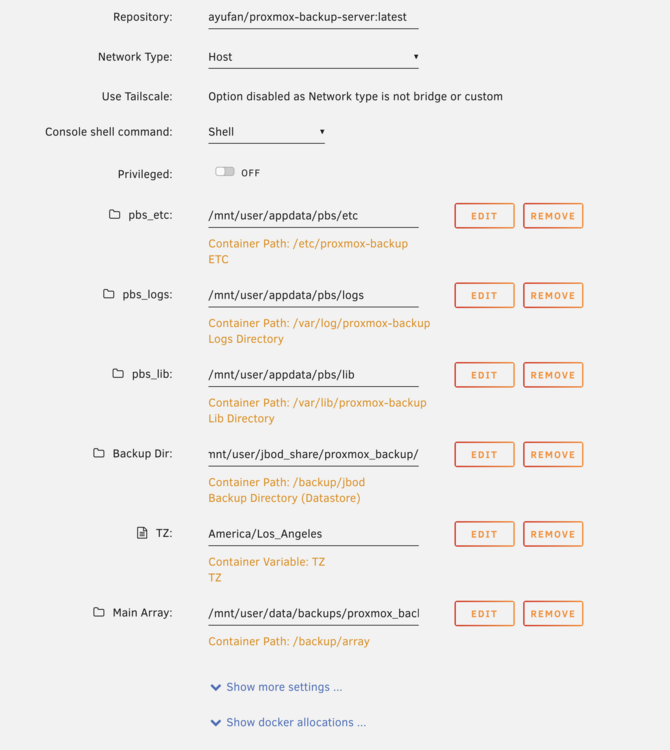670x750 pixels.
Task: Remove the pbs_logs path mapping
Action: click(x=553, y=295)
